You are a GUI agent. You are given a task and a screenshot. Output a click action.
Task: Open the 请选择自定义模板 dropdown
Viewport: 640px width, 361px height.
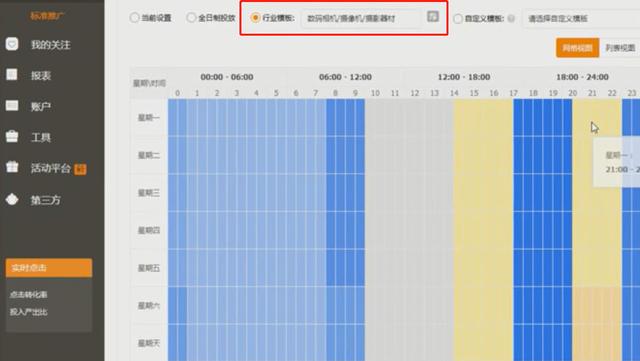tap(582, 18)
